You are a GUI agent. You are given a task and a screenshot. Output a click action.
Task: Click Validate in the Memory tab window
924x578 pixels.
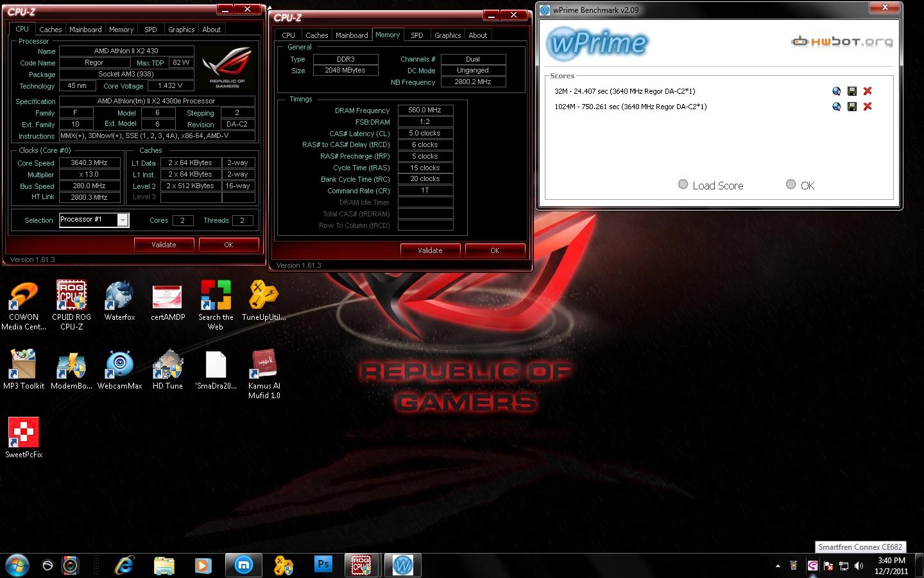coord(430,250)
